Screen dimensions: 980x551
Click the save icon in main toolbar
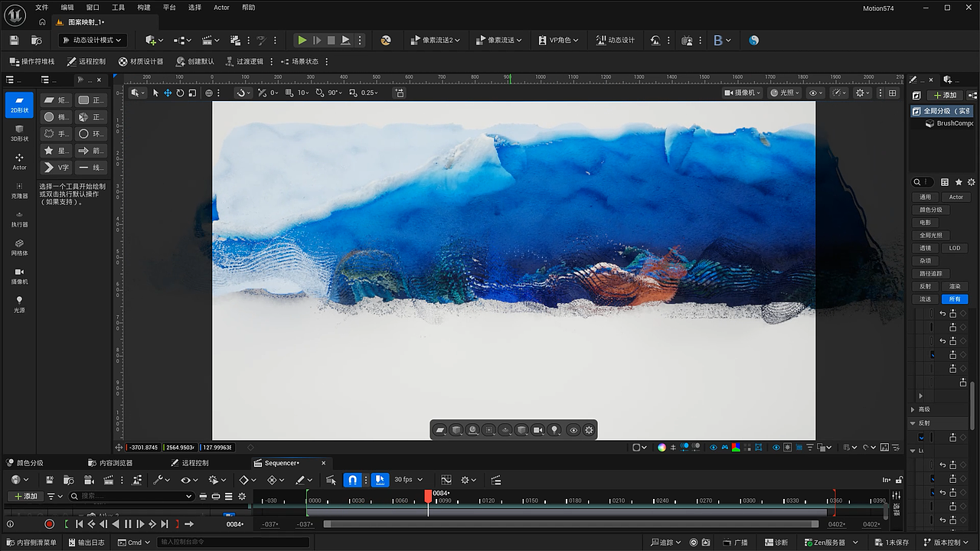point(14,40)
